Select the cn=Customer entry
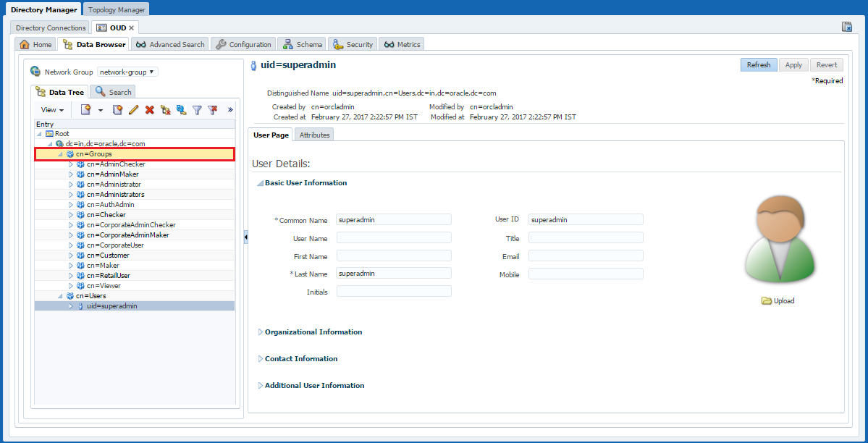The width and height of the screenshot is (868, 443). [x=108, y=256]
